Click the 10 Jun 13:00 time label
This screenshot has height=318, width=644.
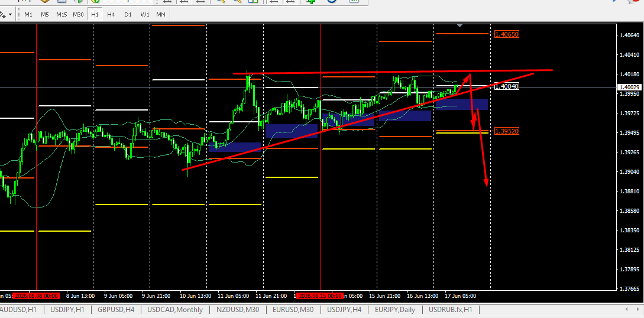point(196,296)
